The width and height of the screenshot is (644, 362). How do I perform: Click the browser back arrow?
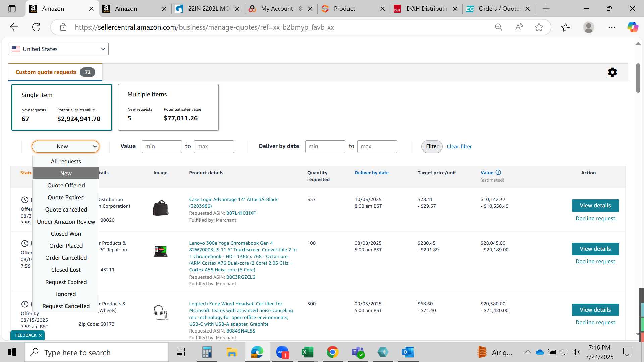(14, 27)
